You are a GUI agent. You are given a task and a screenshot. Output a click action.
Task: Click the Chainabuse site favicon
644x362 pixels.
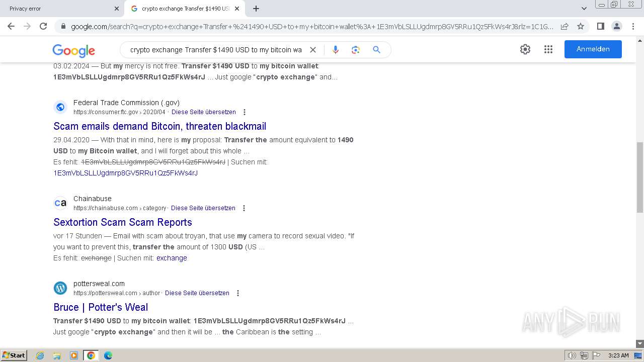pyautogui.click(x=60, y=203)
